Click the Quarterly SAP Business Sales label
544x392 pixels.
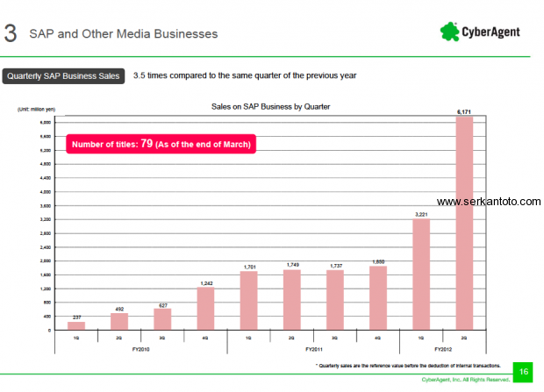tap(63, 76)
